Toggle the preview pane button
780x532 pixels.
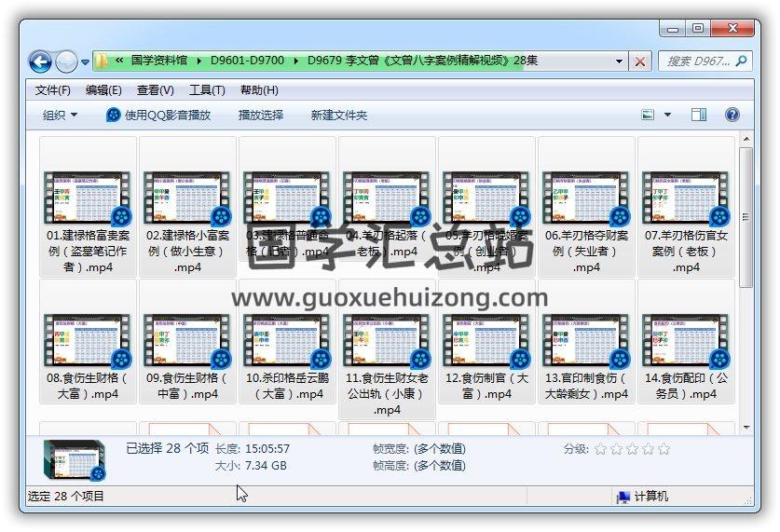click(x=698, y=116)
